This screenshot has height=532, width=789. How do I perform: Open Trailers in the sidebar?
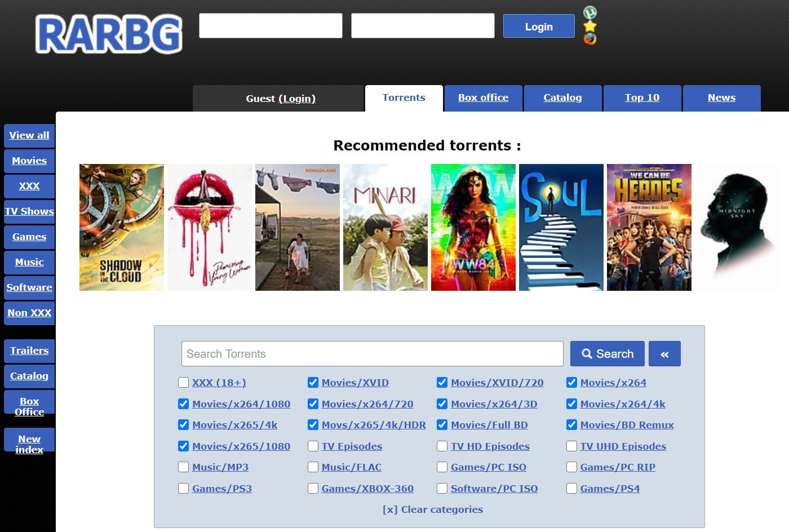point(29,351)
